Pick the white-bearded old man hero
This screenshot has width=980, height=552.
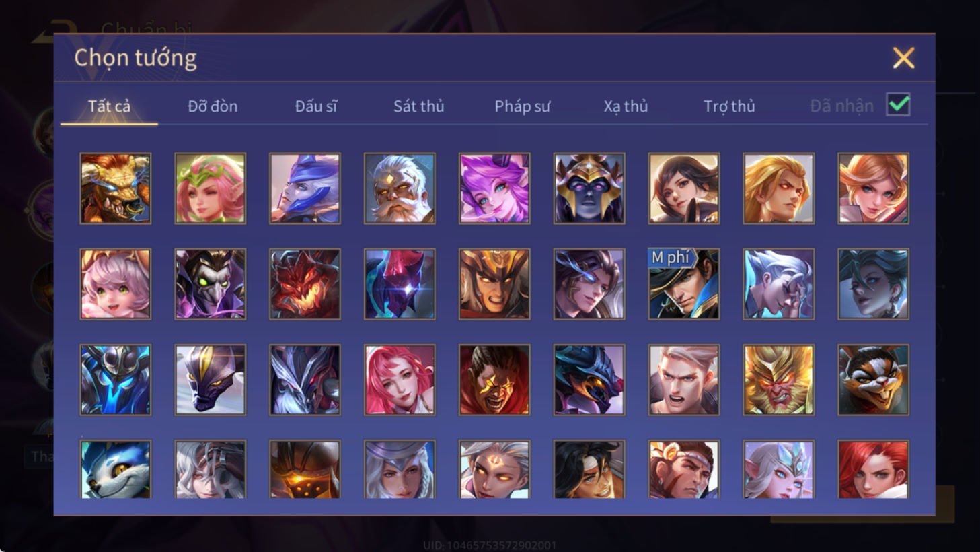pyautogui.click(x=400, y=188)
